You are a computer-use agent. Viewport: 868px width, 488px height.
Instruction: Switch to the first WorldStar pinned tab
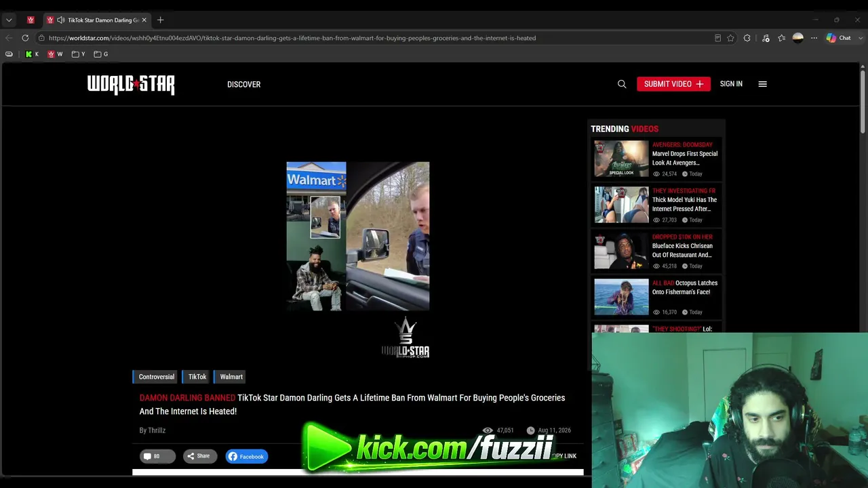click(x=31, y=20)
